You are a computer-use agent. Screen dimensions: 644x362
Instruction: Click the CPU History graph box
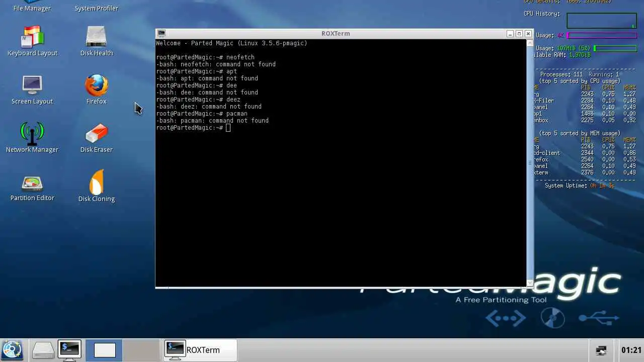[602, 21]
